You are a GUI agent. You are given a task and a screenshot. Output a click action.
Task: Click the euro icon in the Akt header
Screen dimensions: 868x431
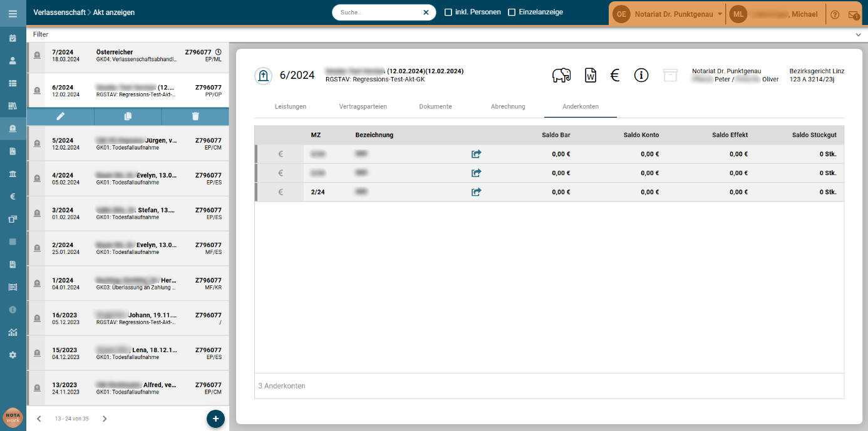pos(614,76)
